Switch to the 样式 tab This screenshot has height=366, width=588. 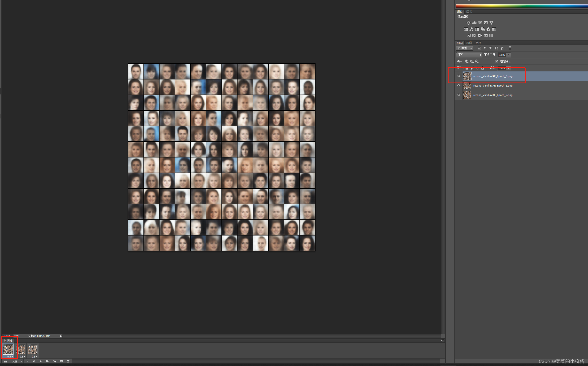(469, 12)
